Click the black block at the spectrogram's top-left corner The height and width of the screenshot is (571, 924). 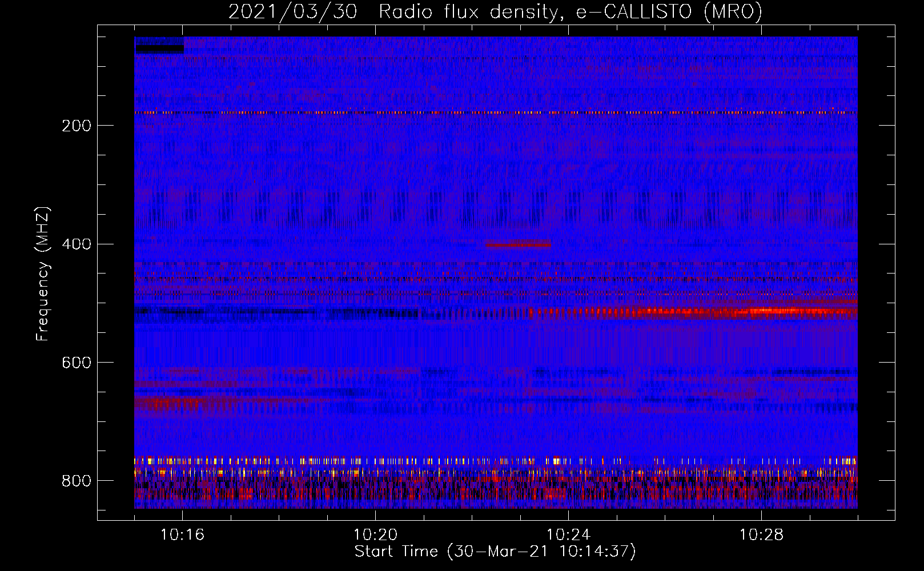[159, 46]
